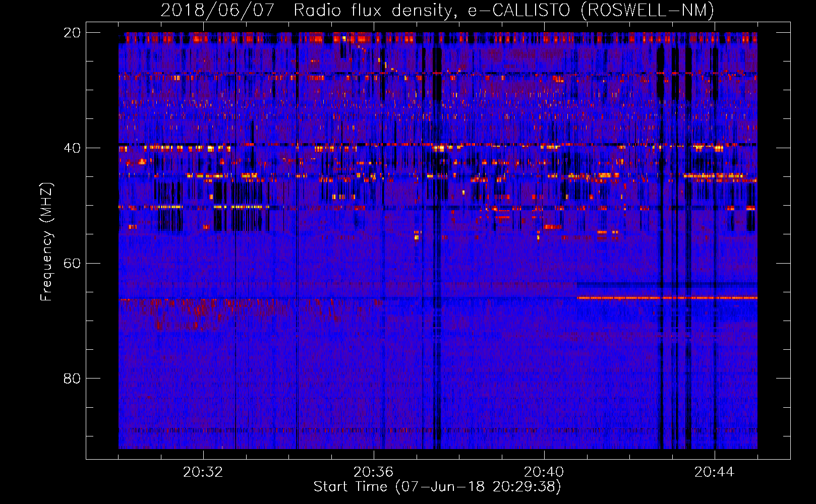The image size is (816, 504).
Task: Click the 40 frequency tick label
Action: click(72, 148)
